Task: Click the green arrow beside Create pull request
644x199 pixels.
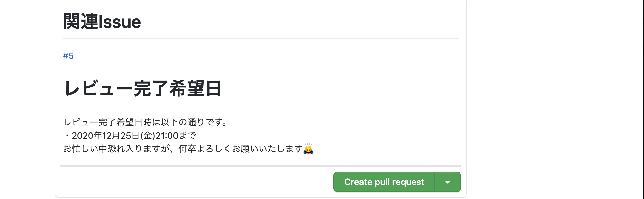Action: [x=448, y=182]
